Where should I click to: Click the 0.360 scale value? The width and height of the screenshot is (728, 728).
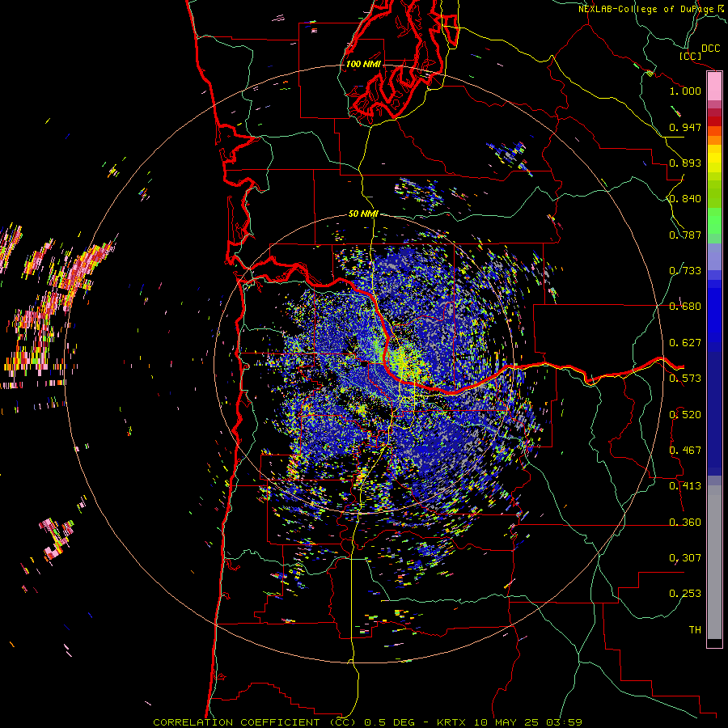(685, 523)
